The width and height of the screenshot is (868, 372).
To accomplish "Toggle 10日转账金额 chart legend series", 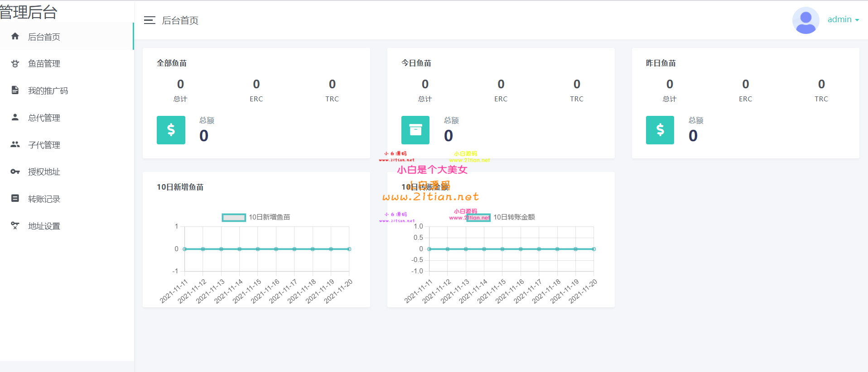I will [478, 218].
